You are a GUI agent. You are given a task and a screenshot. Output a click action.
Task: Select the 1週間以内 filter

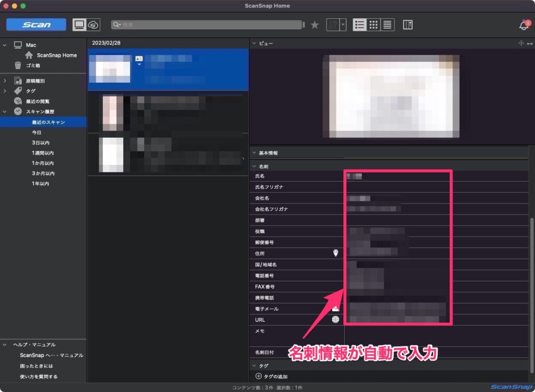[x=43, y=153]
